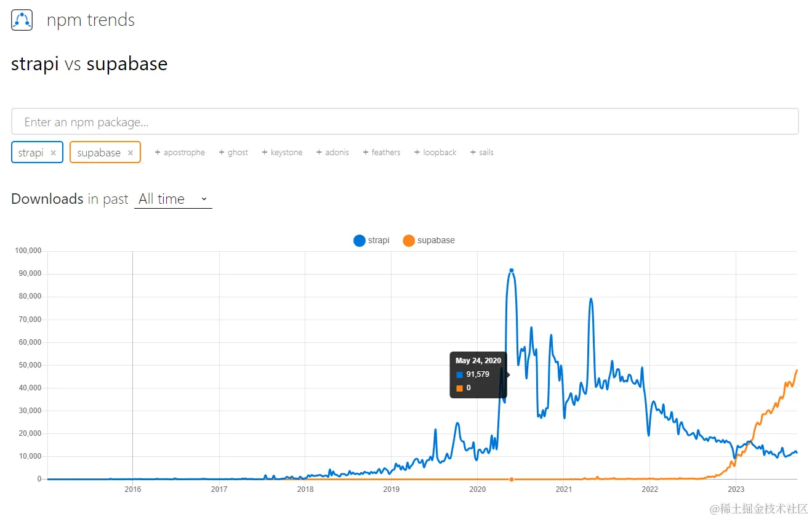
Task: Remove the supabase package tag
Action: (131, 153)
